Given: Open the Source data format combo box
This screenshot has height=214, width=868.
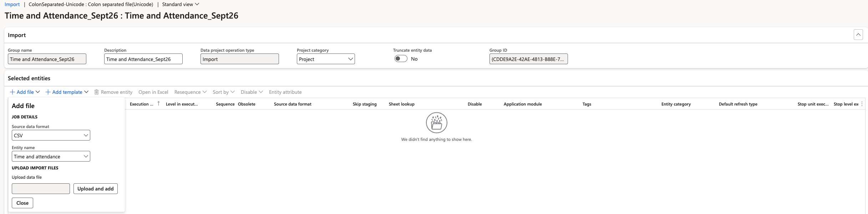Looking at the screenshot, I should click(x=51, y=135).
